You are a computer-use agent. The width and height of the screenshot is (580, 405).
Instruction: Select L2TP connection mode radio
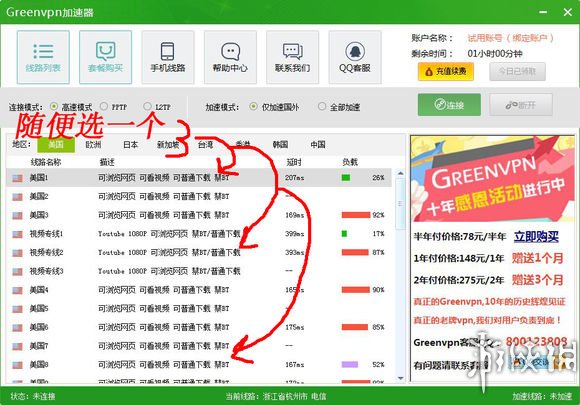[x=147, y=107]
